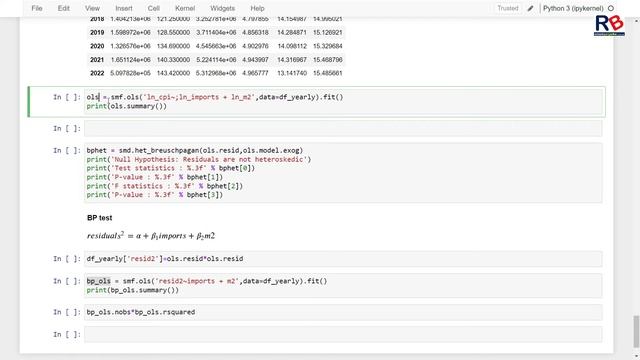Image resolution: width=640 pixels, height=360 pixels.
Task: Click value 128.550000 in 2019 row
Action: tap(173, 32)
